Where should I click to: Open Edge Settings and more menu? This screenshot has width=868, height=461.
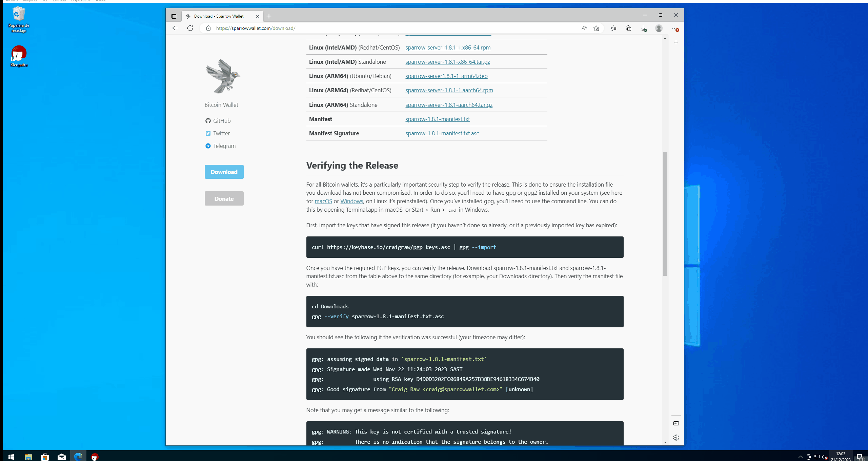[x=674, y=28]
